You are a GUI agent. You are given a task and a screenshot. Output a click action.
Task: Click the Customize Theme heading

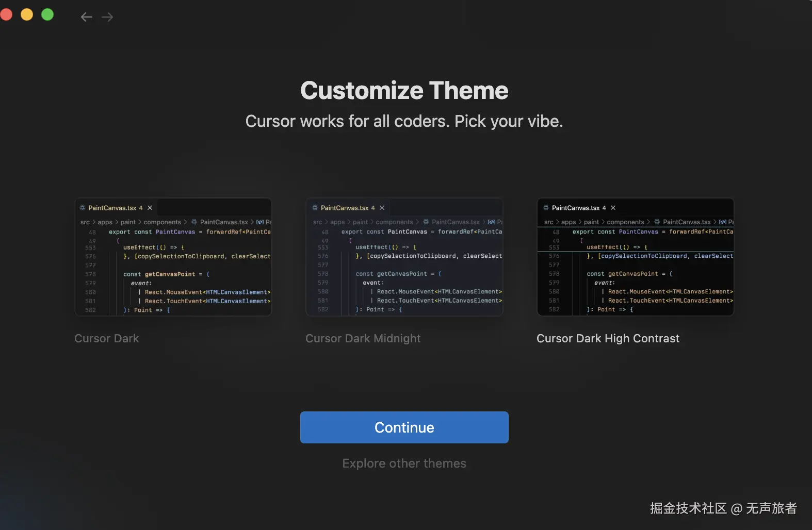404,91
